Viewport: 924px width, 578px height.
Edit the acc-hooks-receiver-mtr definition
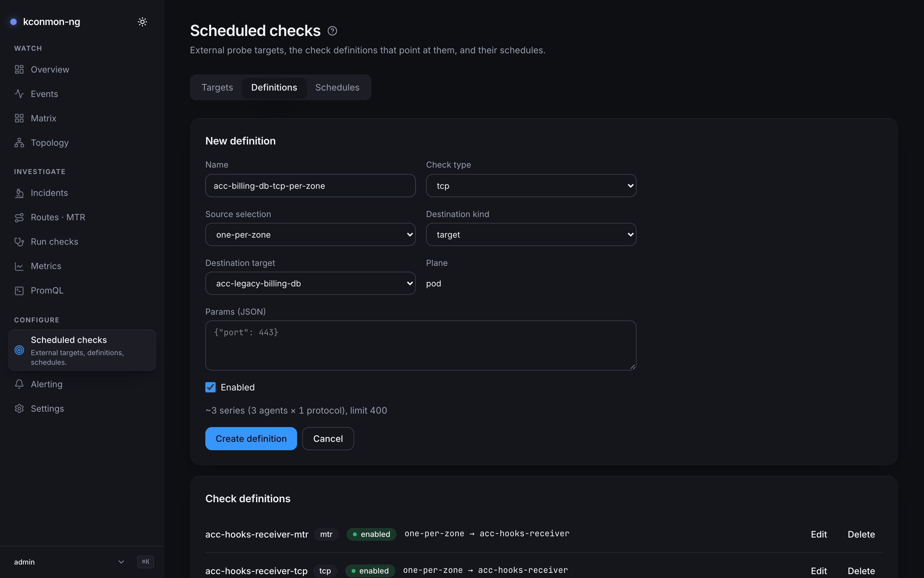point(819,534)
